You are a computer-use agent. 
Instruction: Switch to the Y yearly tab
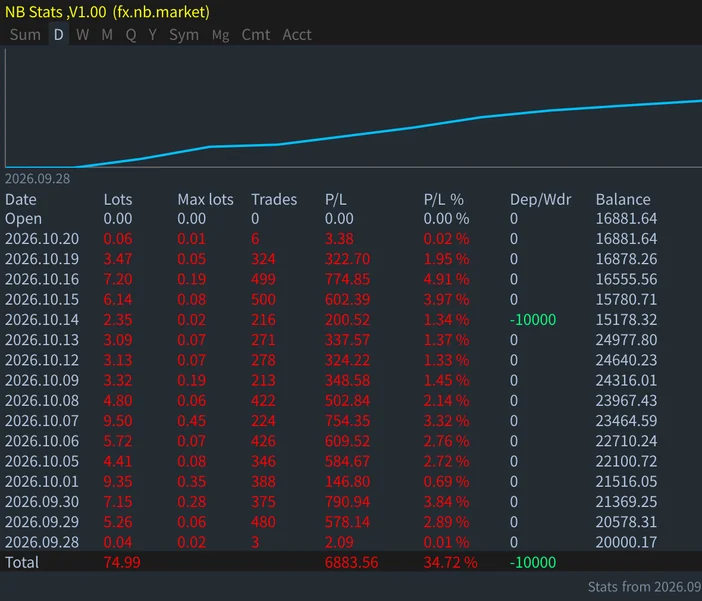153,35
